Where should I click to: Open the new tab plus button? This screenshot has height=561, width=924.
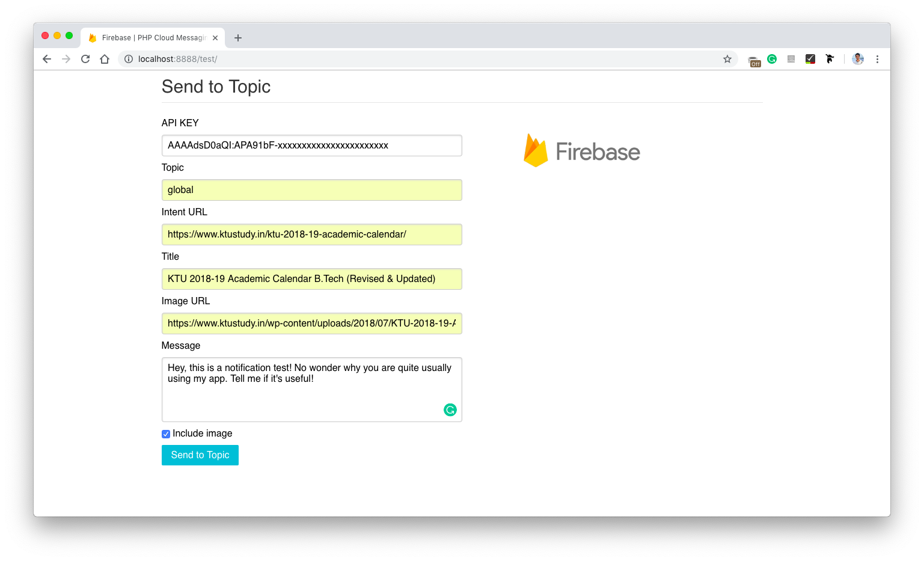click(x=238, y=37)
